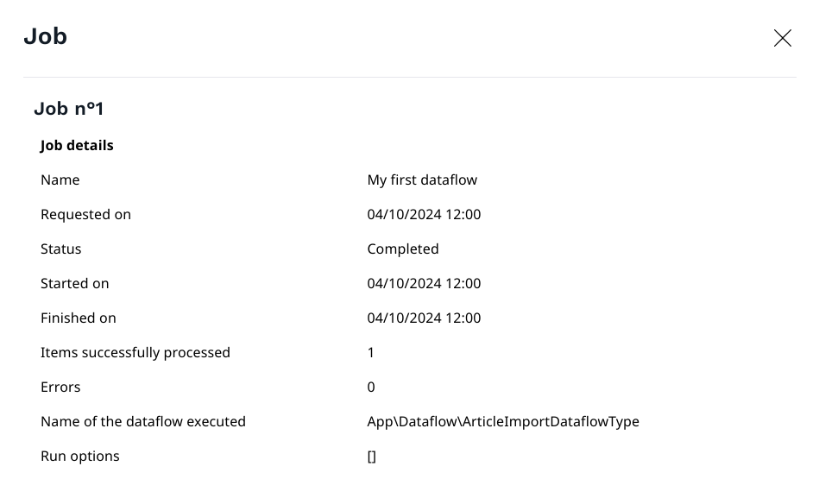Select the ArticleImportDataflowType class name
Viewport: 819px width, 504px height.
click(503, 421)
